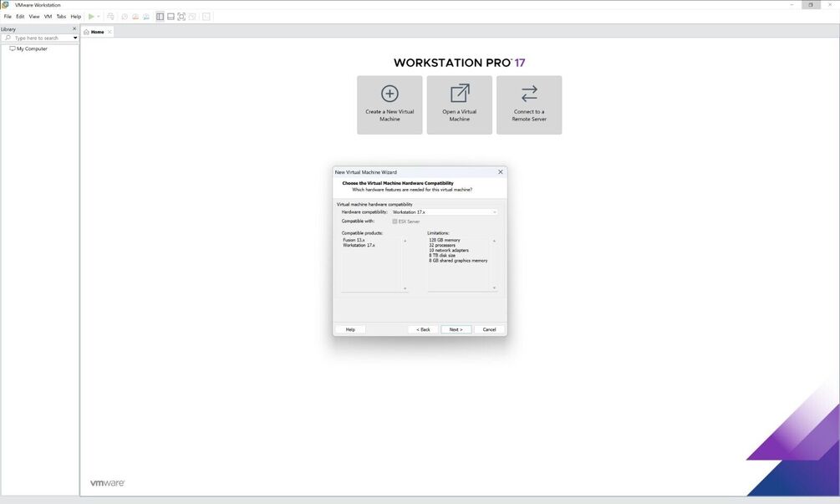Click the Limitations scrollbar up arrow
This screenshot has height=504, width=840.
click(494, 241)
